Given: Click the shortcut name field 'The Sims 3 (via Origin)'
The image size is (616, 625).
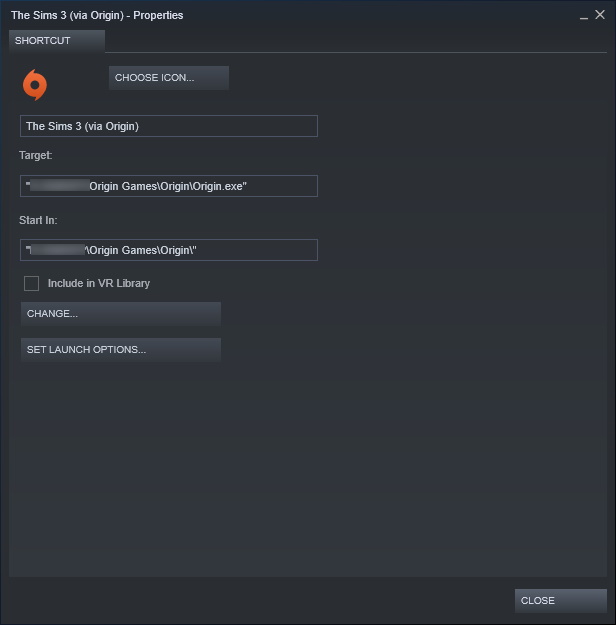Looking at the screenshot, I should coord(168,126).
